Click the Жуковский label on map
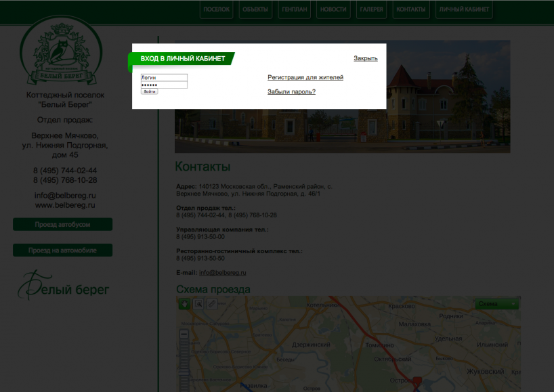554x392 pixels. [x=486, y=372]
